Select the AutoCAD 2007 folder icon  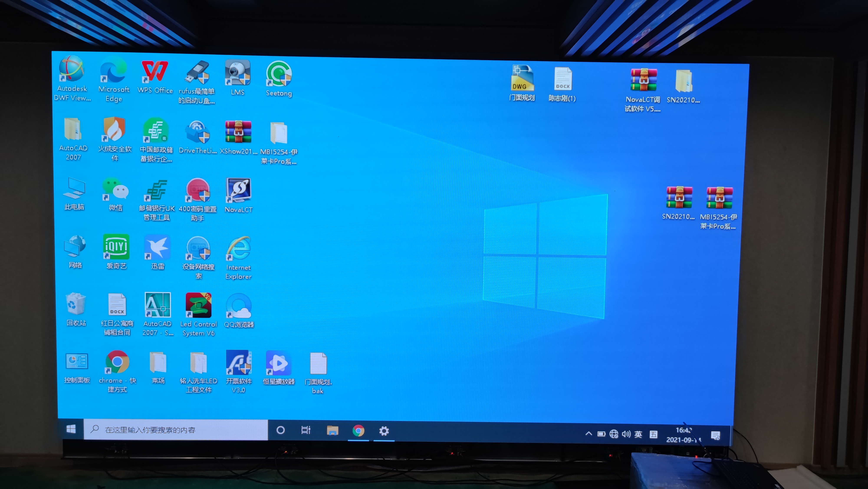(x=73, y=130)
